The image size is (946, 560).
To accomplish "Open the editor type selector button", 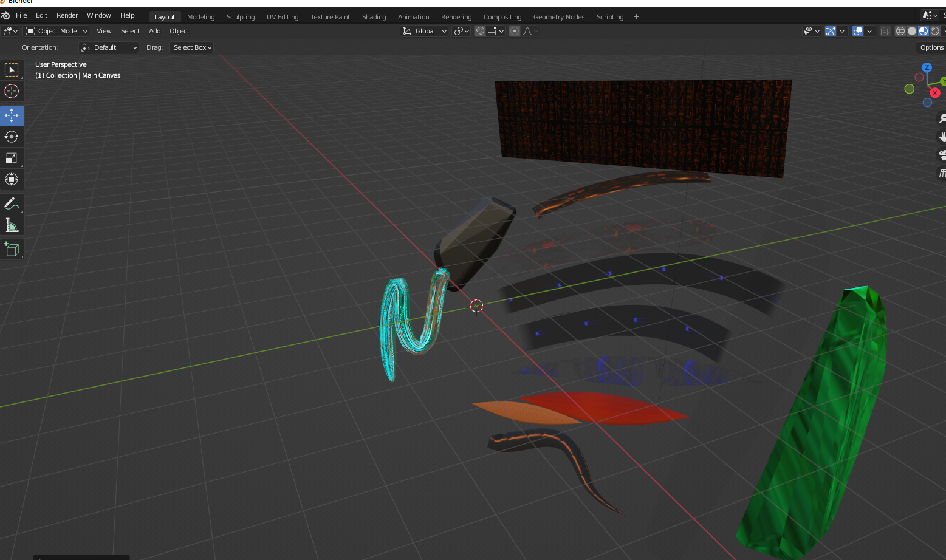I will click(10, 31).
